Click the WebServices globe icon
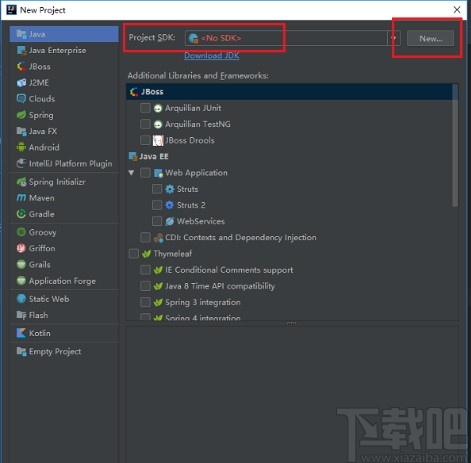Viewport: 471px width, 463px height. [170, 221]
